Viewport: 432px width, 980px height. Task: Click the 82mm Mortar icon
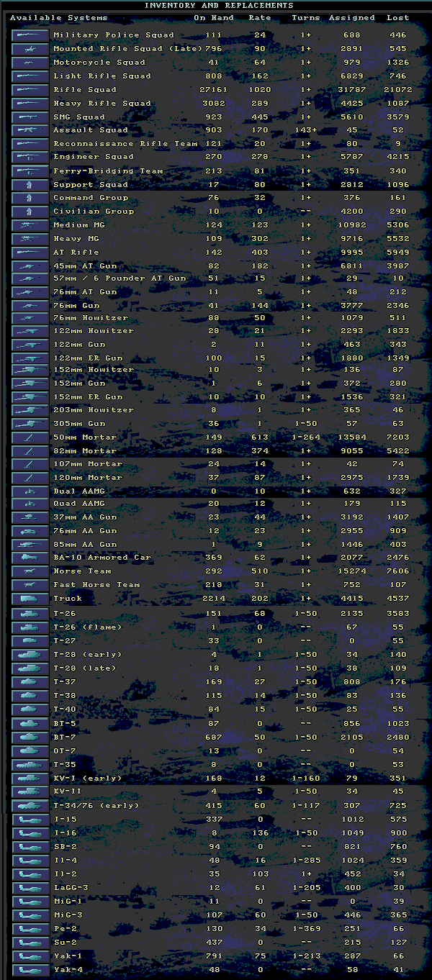[x=30, y=450]
